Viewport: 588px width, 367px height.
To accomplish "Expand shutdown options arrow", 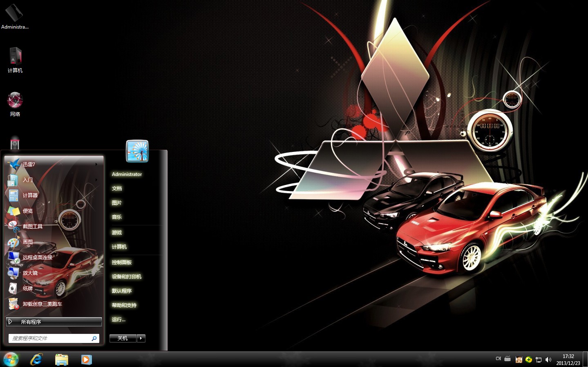I will coord(141,338).
